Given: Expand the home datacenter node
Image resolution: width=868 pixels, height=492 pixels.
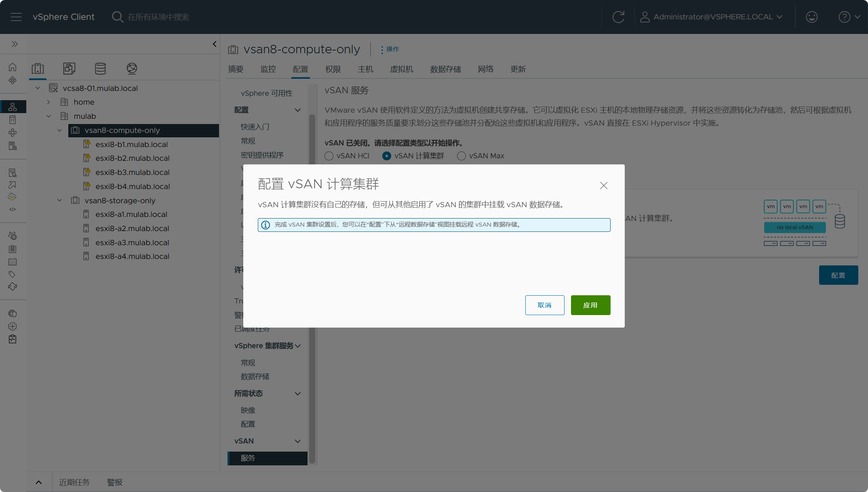Looking at the screenshot, I should [48, 102].
